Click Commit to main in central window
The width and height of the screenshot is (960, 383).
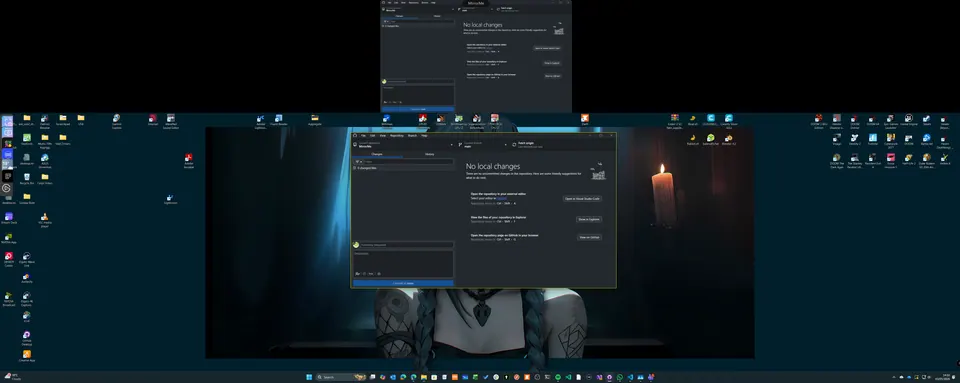403,283
